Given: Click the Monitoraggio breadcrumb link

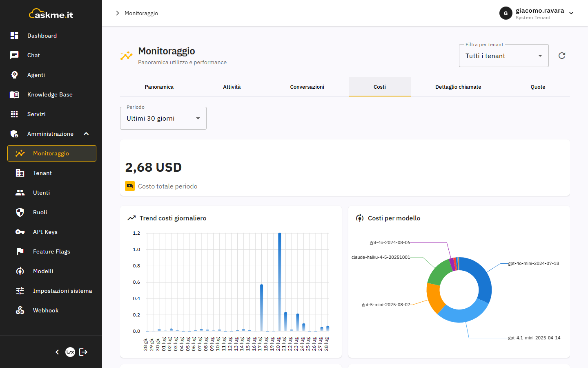Looking at the screenshot, I should coord(141,13).
